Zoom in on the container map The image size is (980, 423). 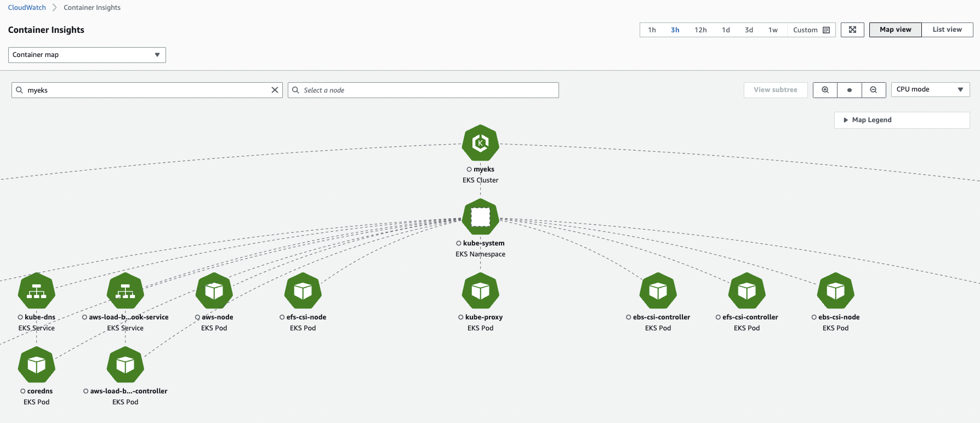825,90
